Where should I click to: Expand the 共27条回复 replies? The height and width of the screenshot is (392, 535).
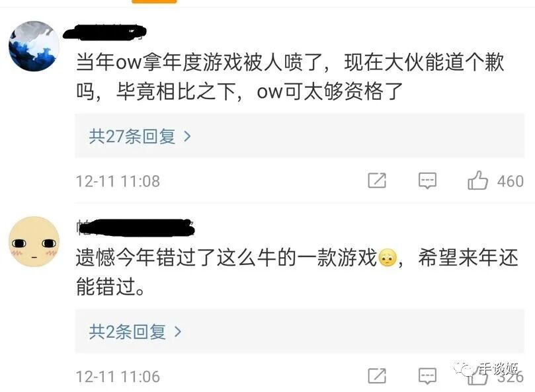(x=300, y=136)
